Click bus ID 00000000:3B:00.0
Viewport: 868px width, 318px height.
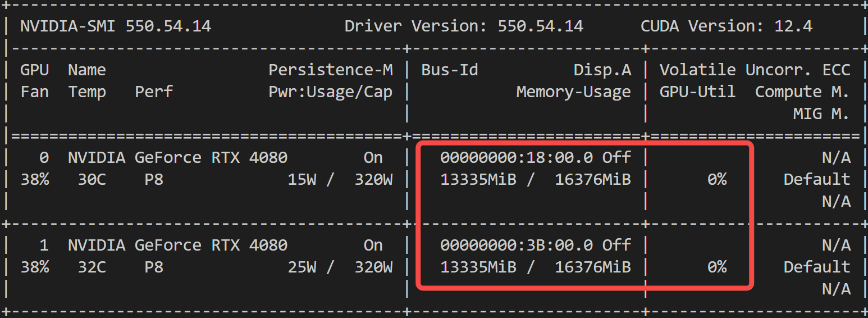[517, 245]
